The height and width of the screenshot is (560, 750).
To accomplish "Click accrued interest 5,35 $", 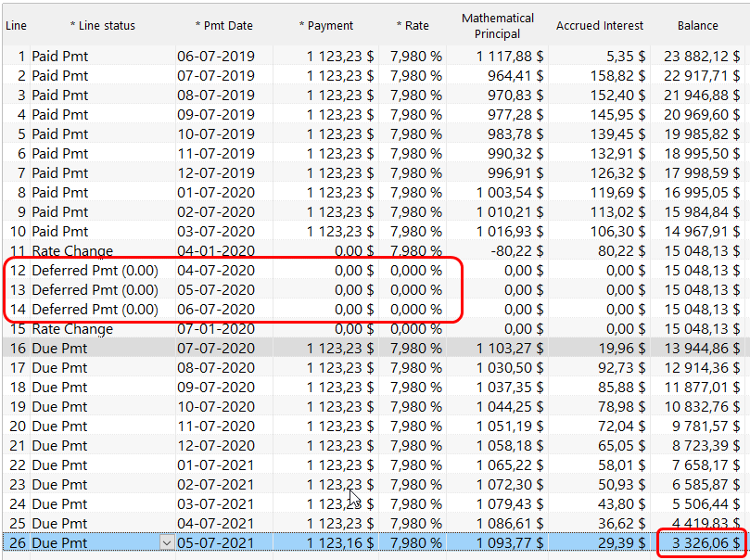I will [626, 56].
